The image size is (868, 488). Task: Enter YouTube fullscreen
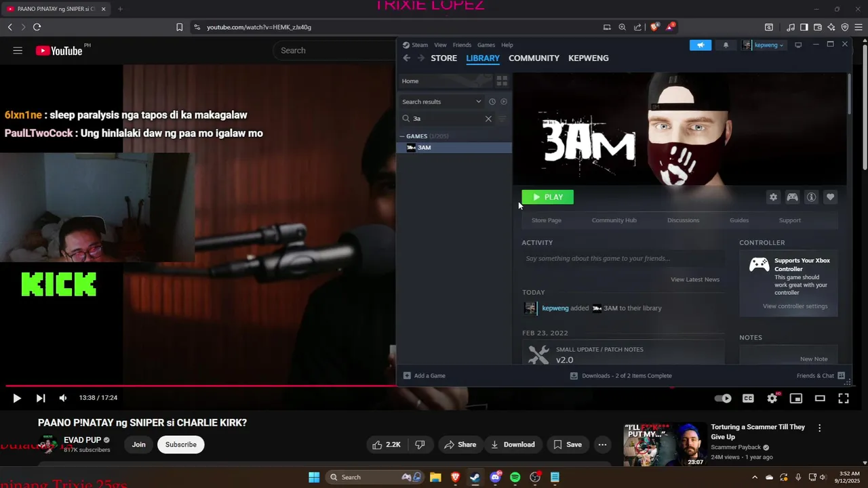[x=844, y=399]
